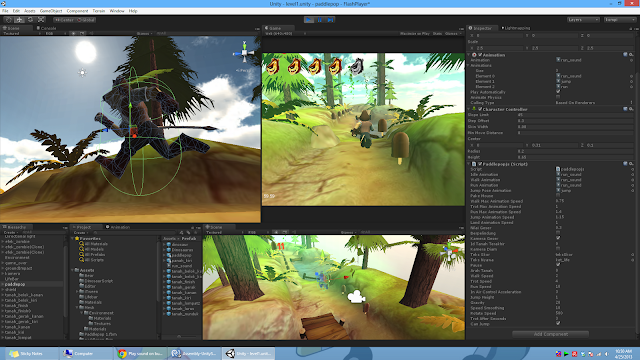This screenshot has height=360, width=640.
Task: Collapse the Assets folder in Project panel
Action: click(73, 270)
